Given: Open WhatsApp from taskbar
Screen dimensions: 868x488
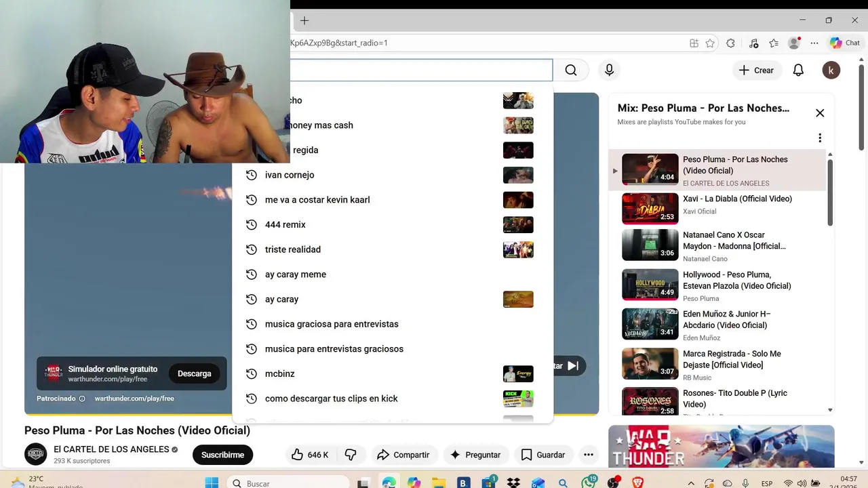Looking at the screenshot, I should coord(588,483).
